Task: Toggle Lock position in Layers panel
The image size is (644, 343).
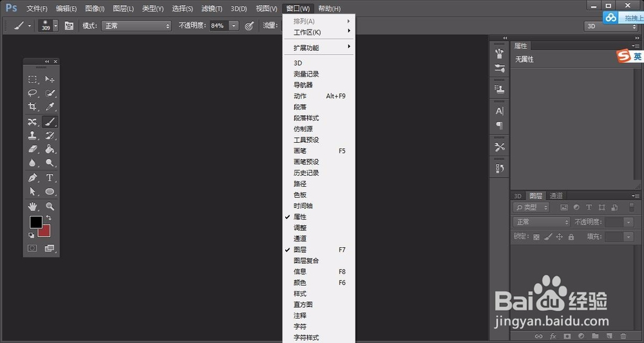Action: click(x=560, y=237)
